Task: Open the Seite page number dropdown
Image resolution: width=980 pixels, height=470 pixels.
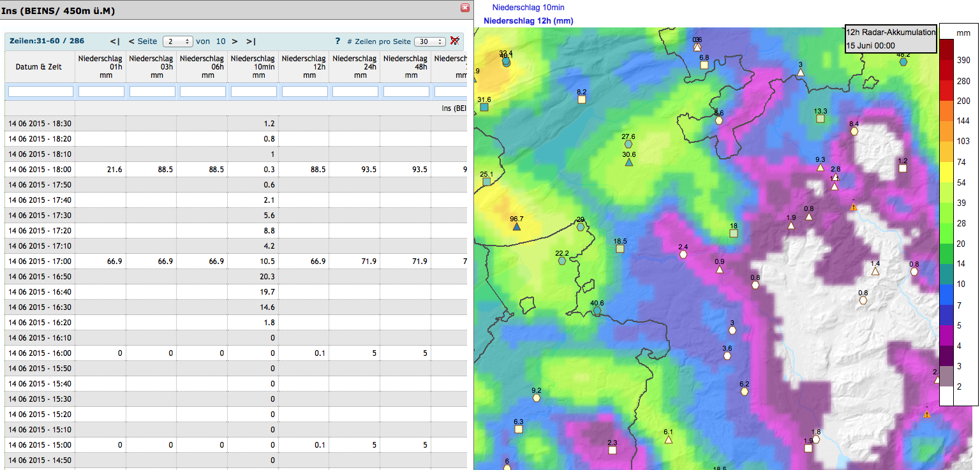Action: pyautogui.click(x=177, y=41)
